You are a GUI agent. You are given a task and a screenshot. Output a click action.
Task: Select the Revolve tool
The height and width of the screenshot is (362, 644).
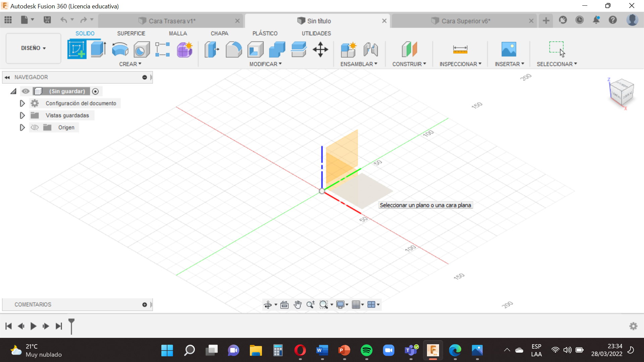(120, 49)
